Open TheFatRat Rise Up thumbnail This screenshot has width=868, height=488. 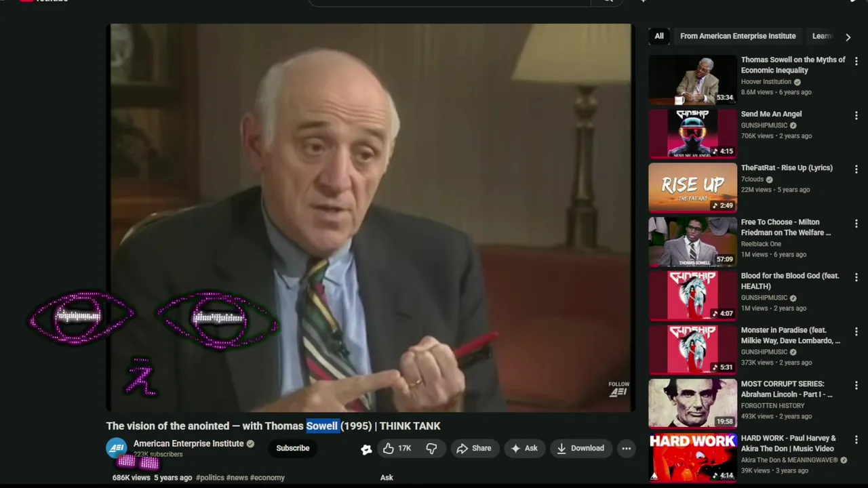(x=692, y=187)
